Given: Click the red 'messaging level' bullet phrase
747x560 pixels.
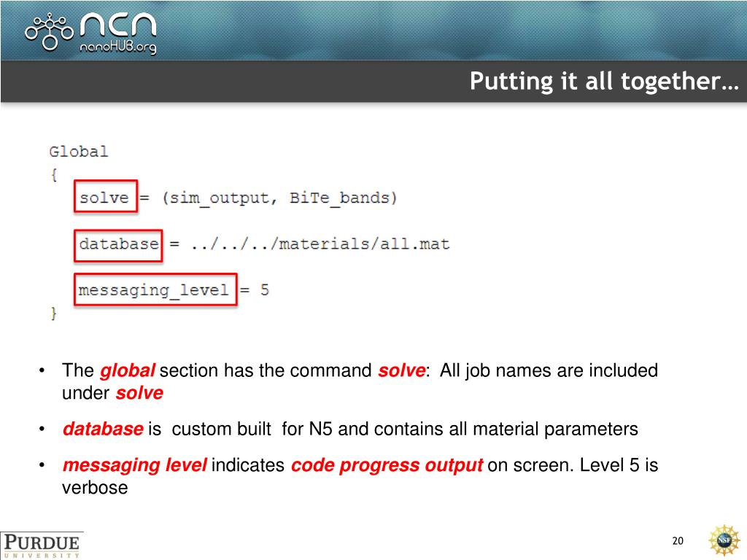Looking at the screenshot, I should [x=135, y=465].
